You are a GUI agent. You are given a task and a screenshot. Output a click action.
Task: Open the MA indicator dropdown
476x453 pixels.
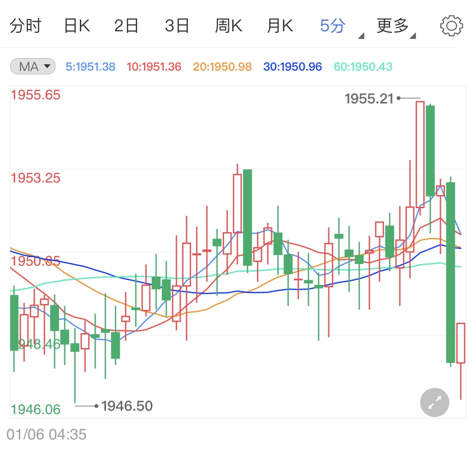[32, 66]
